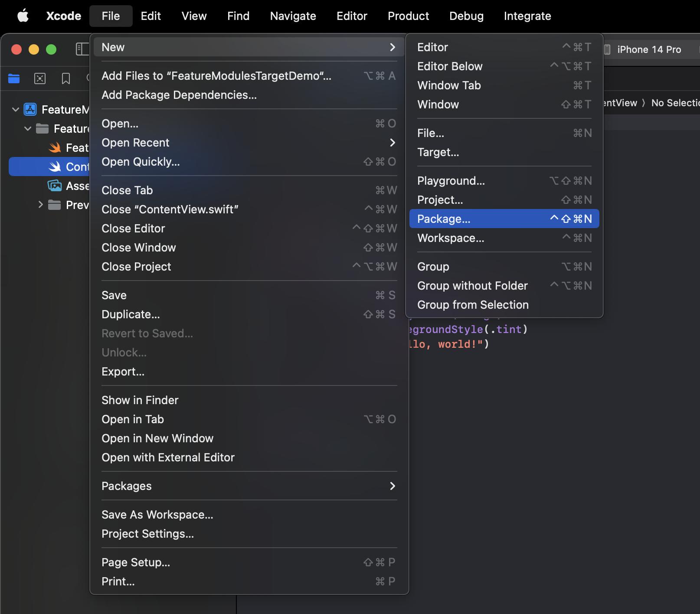Choose Open with External Editor
700x614 pixels.
249,457
